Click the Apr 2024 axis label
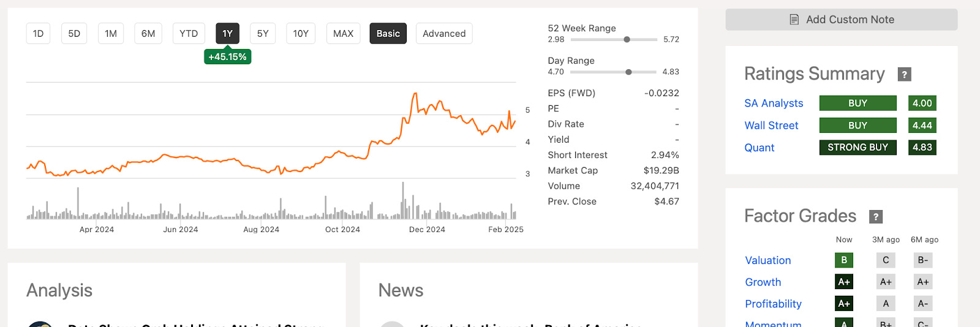This screenshot has height=327, width=980. click(x=97, y=230)
